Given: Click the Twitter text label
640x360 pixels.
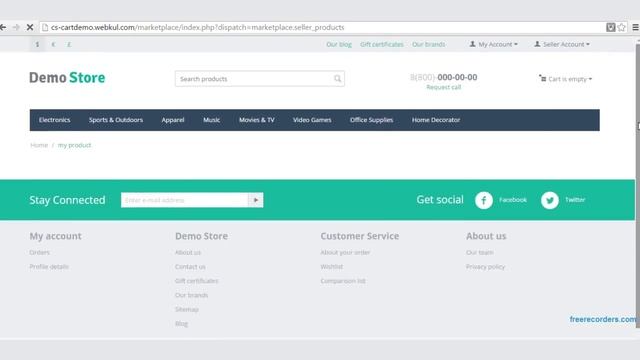Looking at the screenshot, I should (x=575, y=200).
